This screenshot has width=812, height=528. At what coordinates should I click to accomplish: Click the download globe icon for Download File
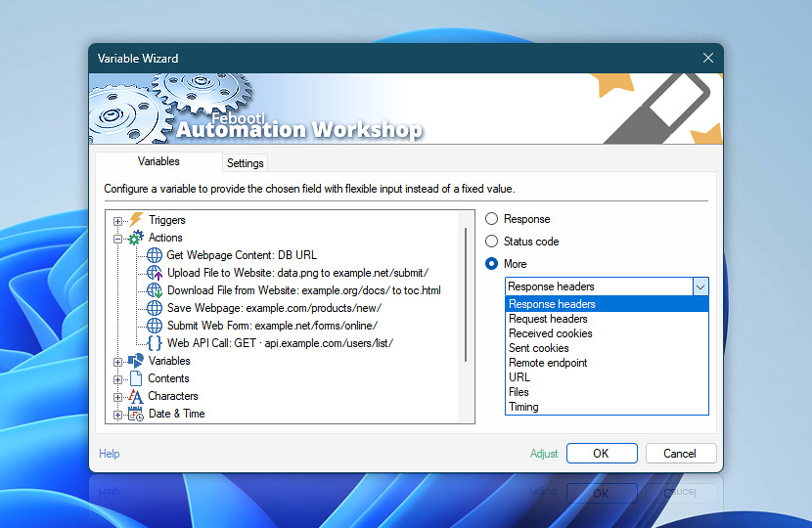155,290
